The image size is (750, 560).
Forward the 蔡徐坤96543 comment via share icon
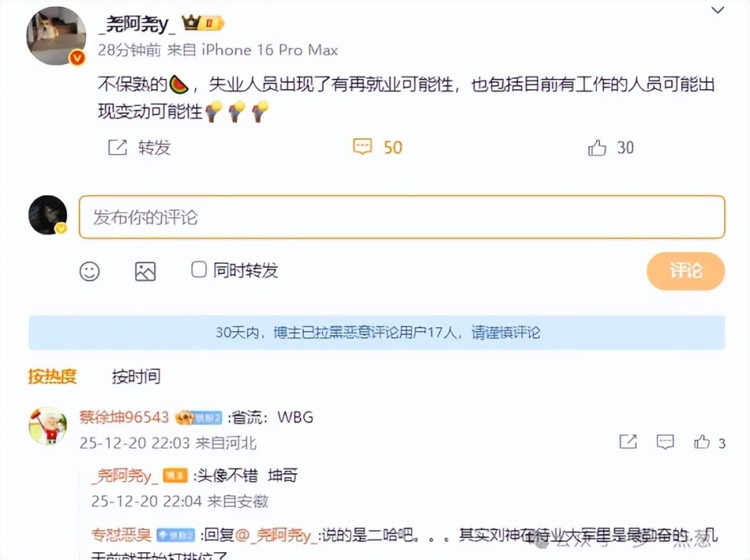628,441
